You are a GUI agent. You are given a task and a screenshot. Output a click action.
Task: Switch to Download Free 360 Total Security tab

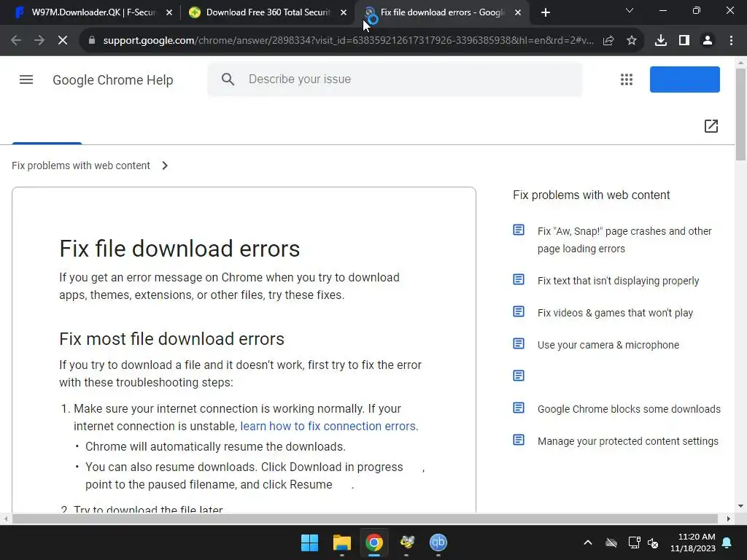pos(268,12)
